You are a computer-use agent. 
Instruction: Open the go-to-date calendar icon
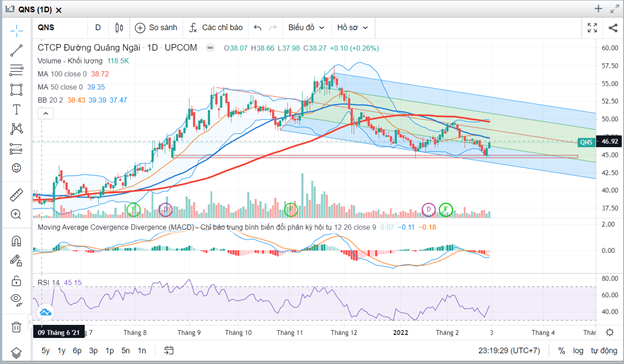pyautogui.click(x=169, y=350)
